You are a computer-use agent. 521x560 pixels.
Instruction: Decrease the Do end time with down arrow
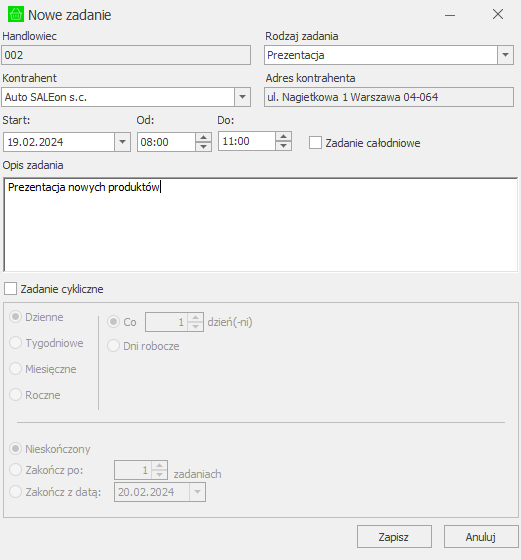284,146
